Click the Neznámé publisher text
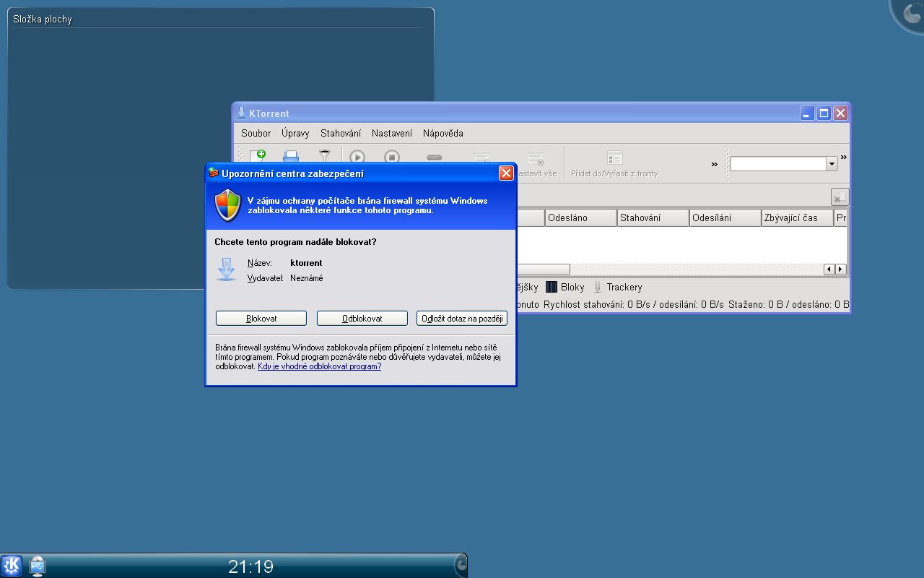 (x=307, y=278)
